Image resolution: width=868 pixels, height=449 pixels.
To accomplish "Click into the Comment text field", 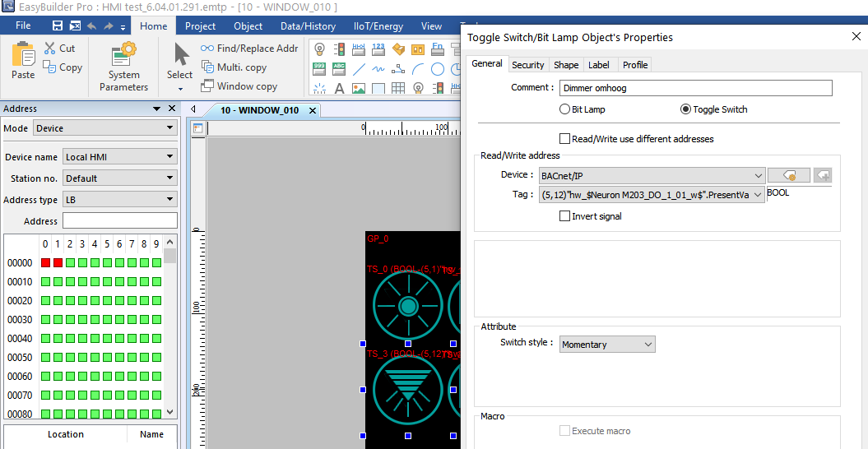I will 696,88.
